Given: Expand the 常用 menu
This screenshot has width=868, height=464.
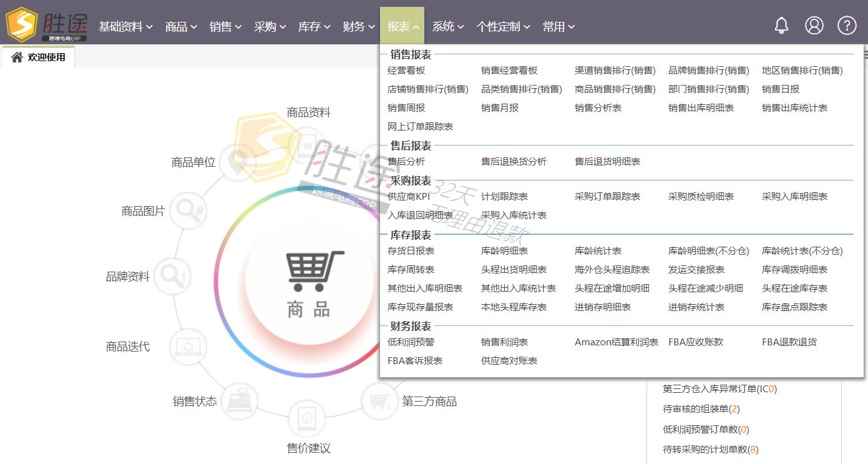Looking at the screenshot, I should click(x=558, y=26).
